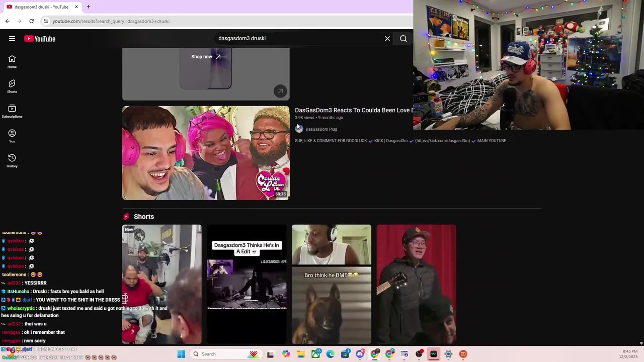Open DasGasDom3 Reacts To Coulda Been Love video
Image resolution: width=644 pixels, height=362 pixels.
354,110
